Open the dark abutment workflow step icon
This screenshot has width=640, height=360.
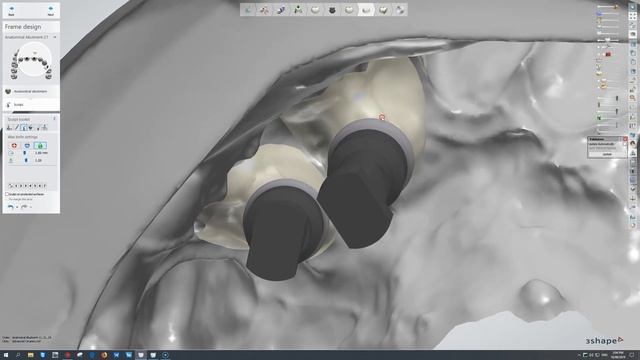point(332,10)
